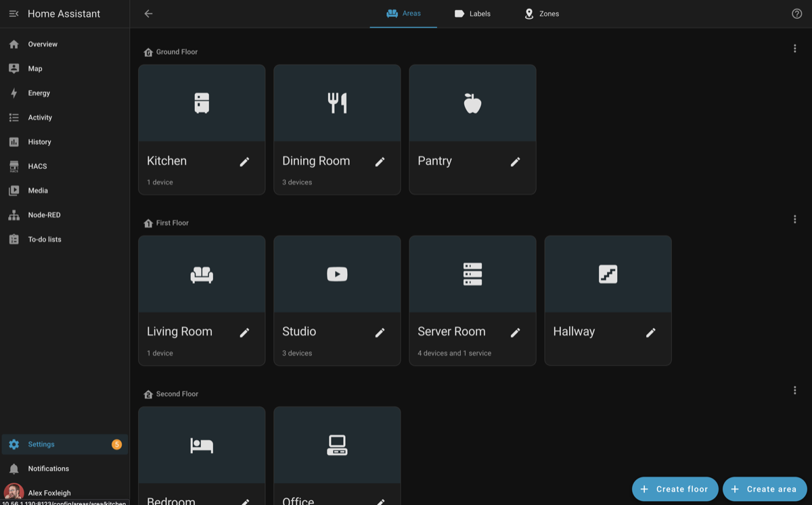Open the Activity page

(39, 117)
